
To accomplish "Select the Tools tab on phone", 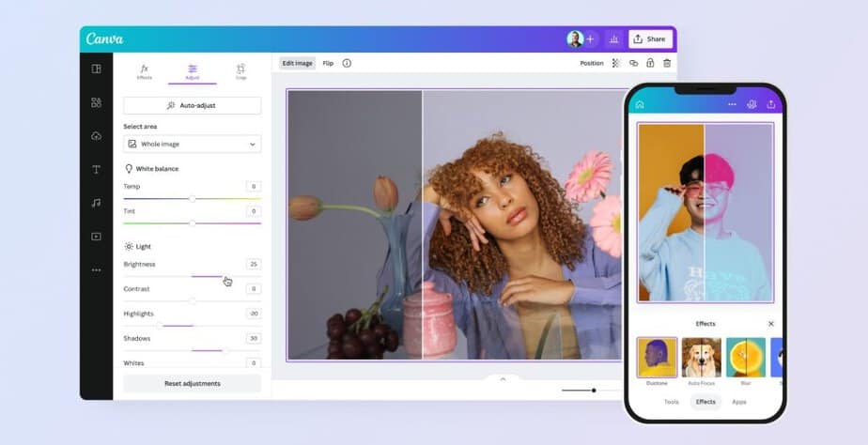I will click(671, 402).
